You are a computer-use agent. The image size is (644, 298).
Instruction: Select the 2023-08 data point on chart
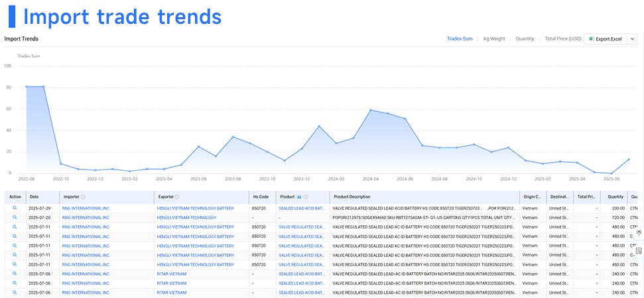(233, 137)
